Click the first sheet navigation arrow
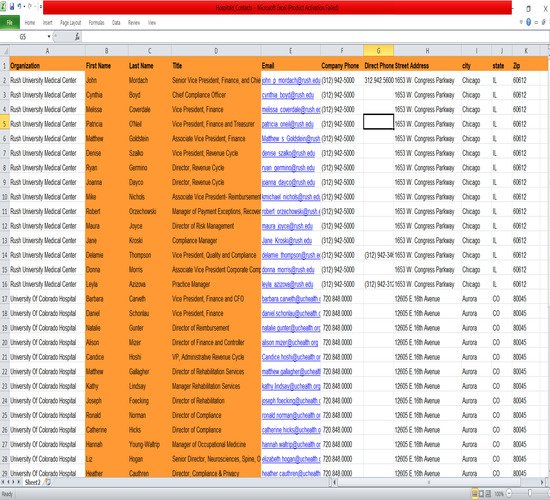550x500 pixels. tap(3, 482)
